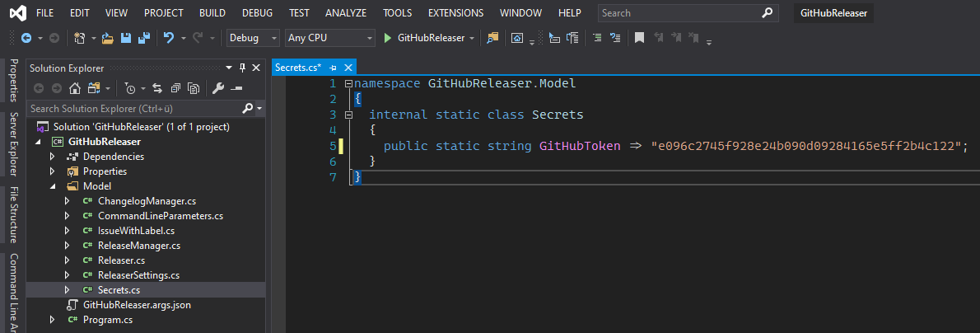Collapse the Secrets class block at line 3
This screenshot has width=980, height=333.
click(x=348, y=115)
